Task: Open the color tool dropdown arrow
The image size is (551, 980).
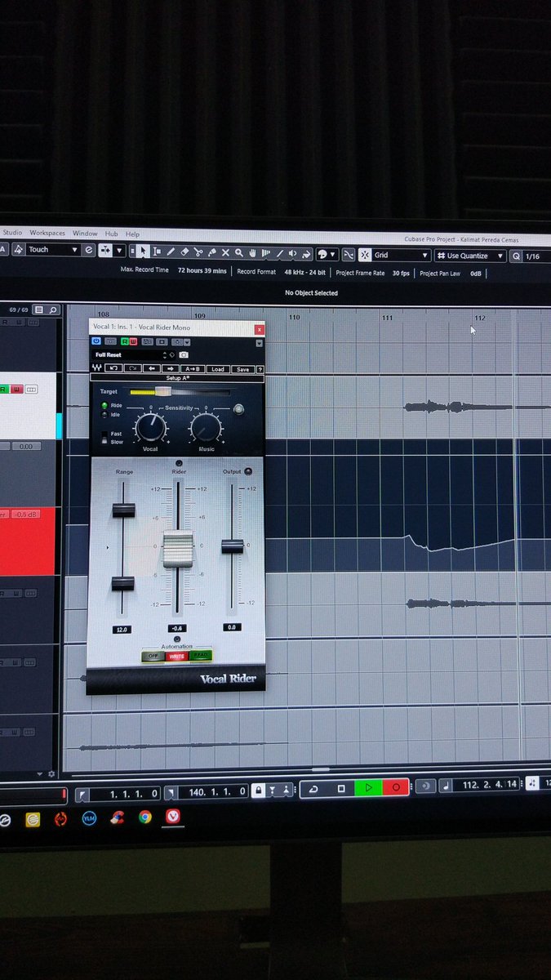Action: coord(333,254)
